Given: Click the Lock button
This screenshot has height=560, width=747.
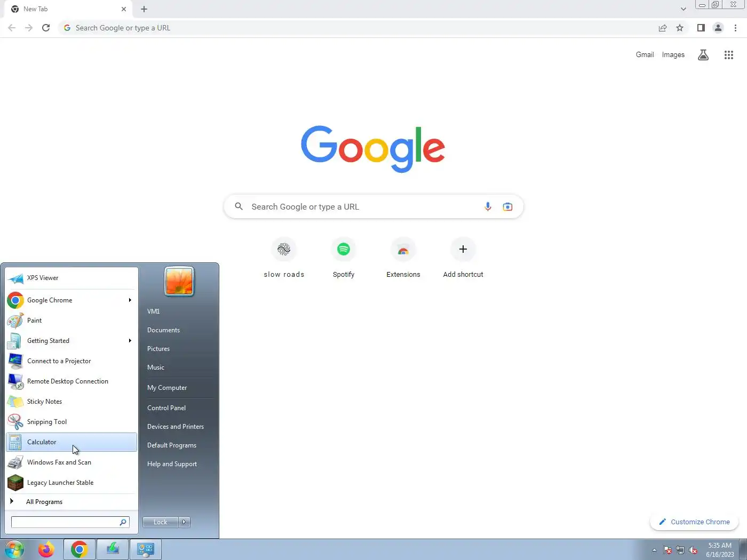Looking at the screenshot, I should tap(161, 522).
